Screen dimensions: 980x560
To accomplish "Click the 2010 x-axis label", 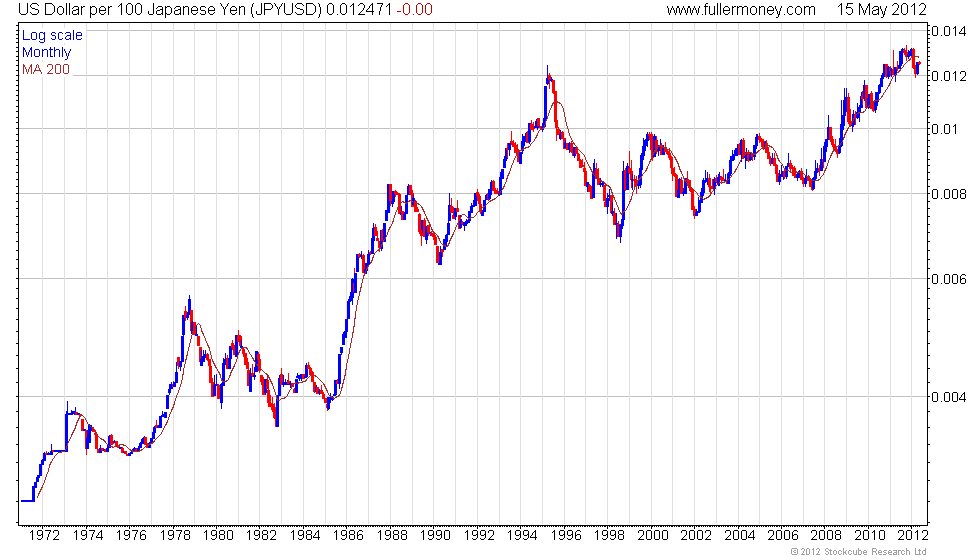I will coord(870,536).
